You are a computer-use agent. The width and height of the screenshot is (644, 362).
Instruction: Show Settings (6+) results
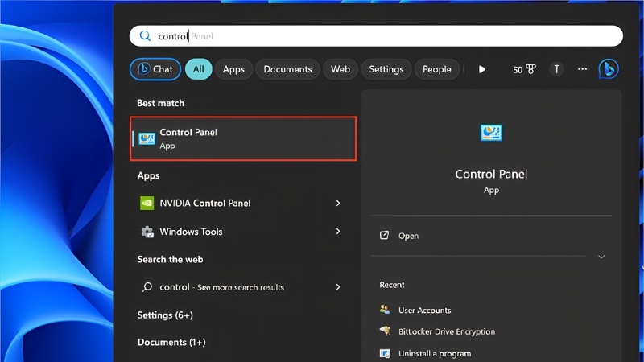(x=165, y=315)
